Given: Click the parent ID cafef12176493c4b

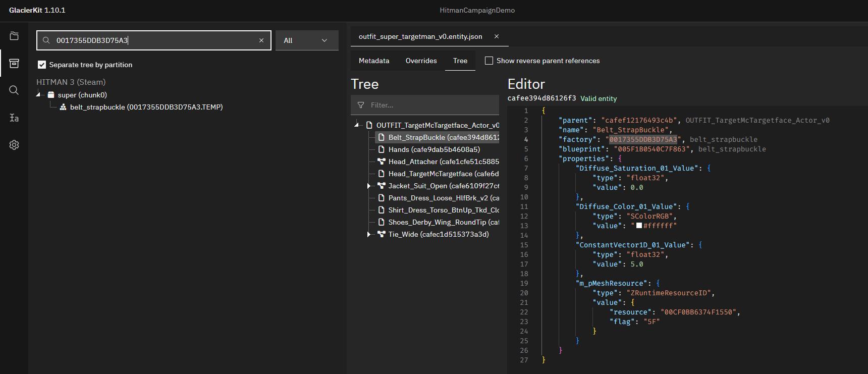Looking at the screenshot, I should point(639,120).
